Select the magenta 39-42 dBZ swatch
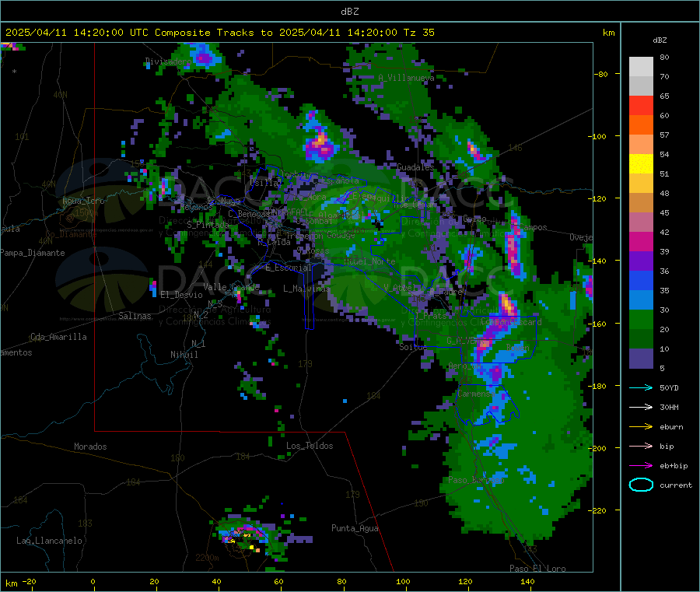Image resolution: width=700 pixels, height=592 pixels. coord(641,241)
